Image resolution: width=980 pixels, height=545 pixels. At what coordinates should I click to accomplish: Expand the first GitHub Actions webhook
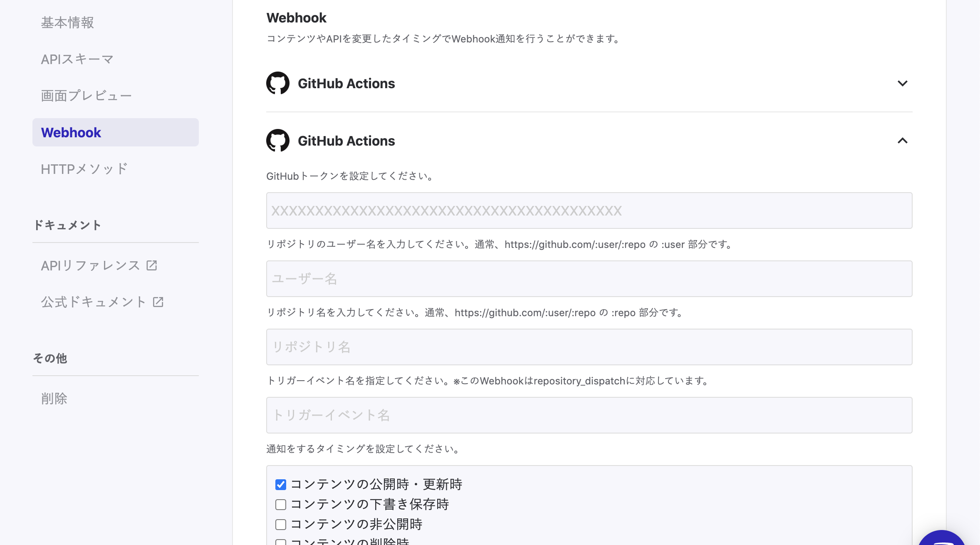(903, 83)
